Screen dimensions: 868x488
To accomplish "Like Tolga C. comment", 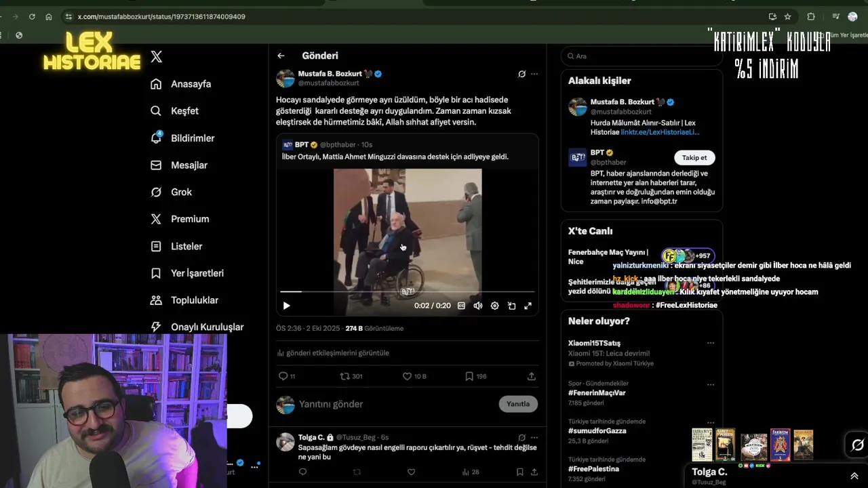I will click(x=411, y=472).
